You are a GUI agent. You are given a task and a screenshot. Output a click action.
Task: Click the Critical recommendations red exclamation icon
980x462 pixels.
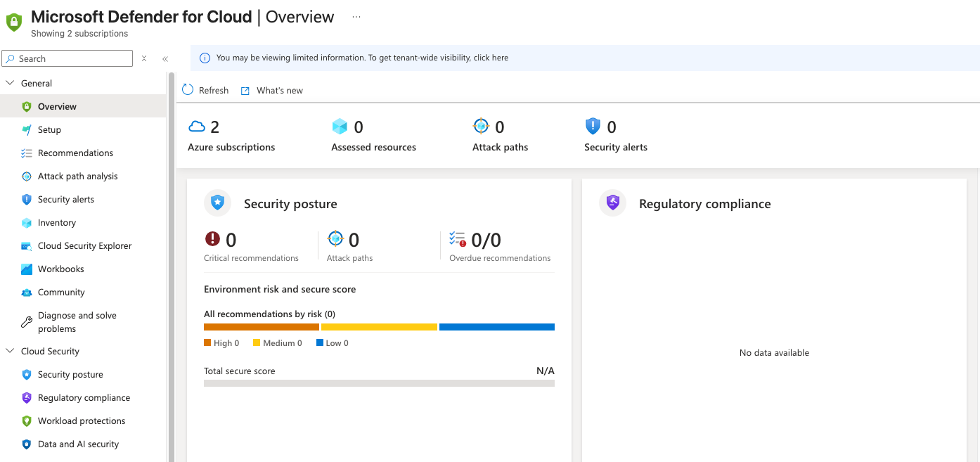click(212, 239)
